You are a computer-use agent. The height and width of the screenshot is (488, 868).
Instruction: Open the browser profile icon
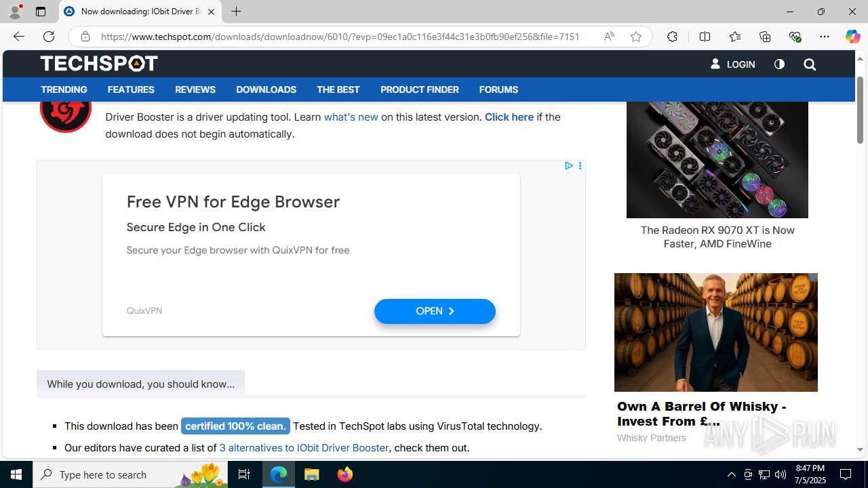click(x=15, y=12)
